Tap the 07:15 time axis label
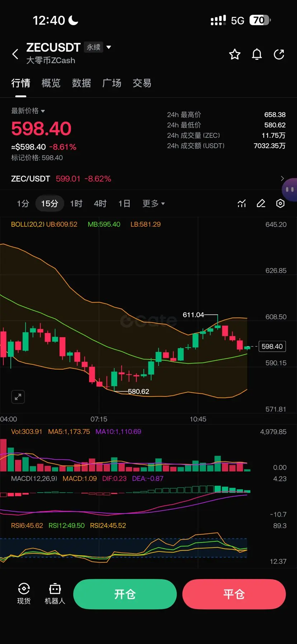This screenshot has height=644, width=297. tap(99, 419)
